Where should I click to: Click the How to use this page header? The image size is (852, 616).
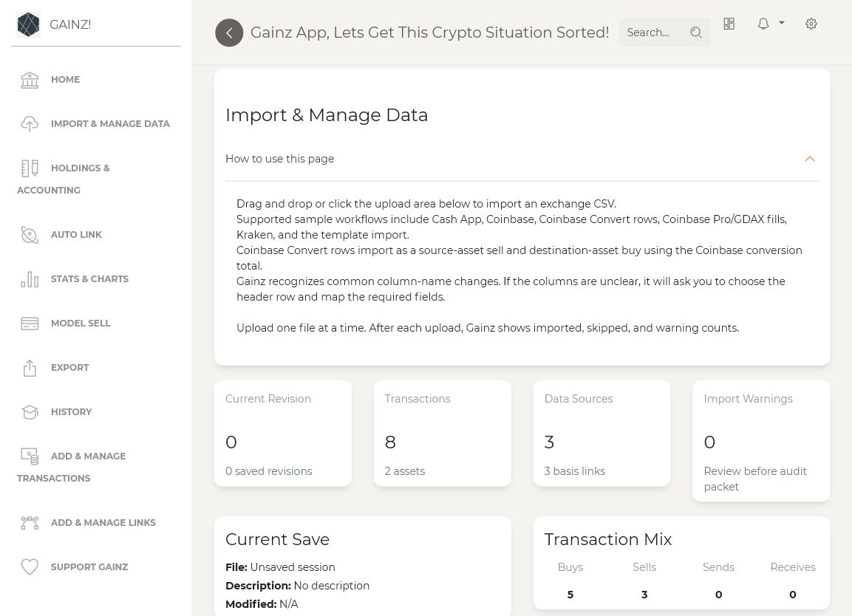click(x=522, y=159)
